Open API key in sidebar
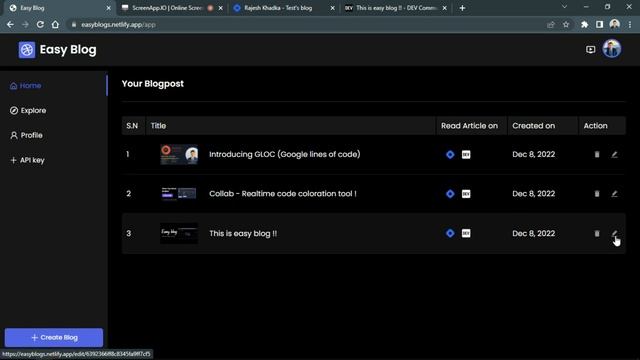 point(27,160)
